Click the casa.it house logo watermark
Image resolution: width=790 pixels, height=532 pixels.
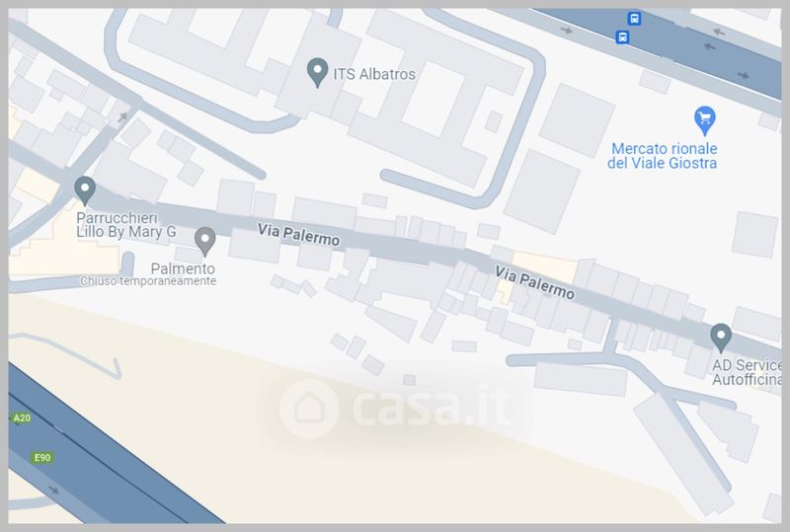309,408
